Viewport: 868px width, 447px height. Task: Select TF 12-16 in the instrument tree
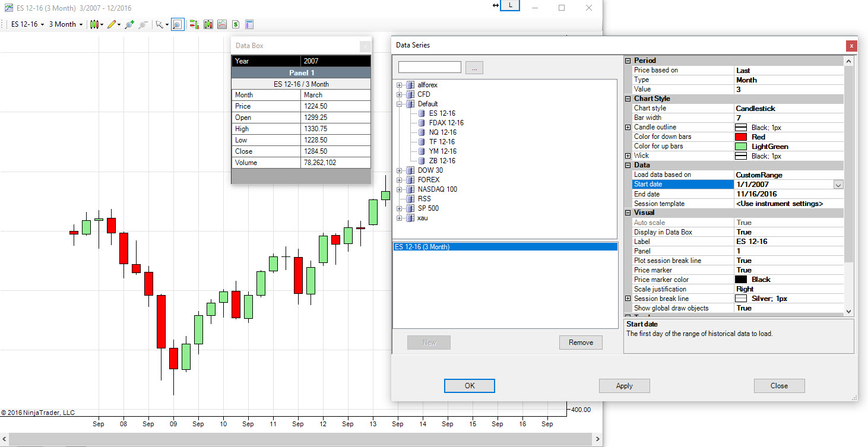pos(442,142)
